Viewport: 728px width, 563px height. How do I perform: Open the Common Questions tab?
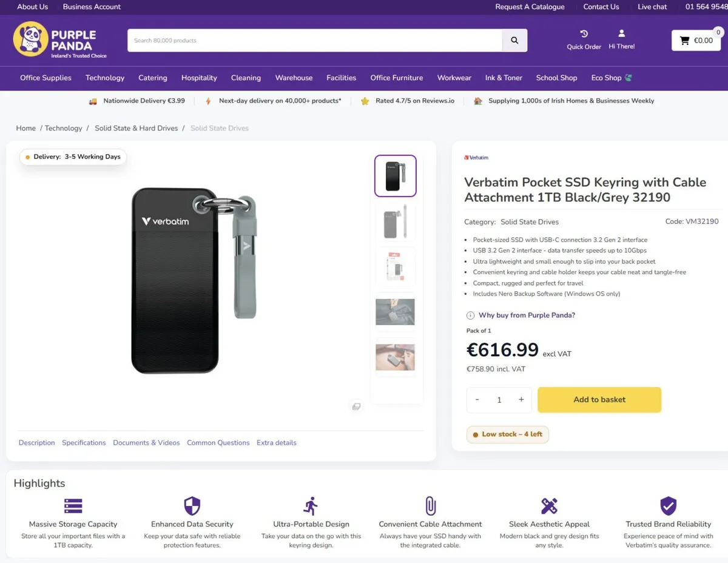(x=218, y=443)
